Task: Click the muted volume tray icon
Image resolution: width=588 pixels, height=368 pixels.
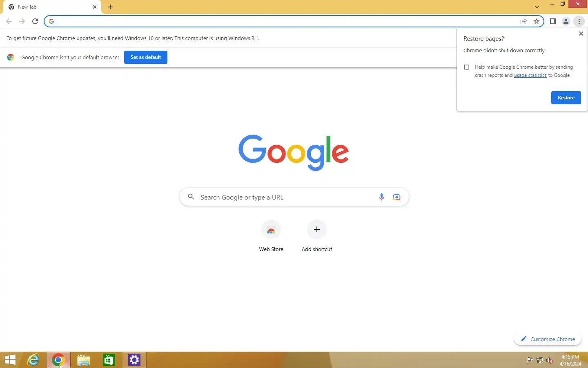Action: pos(550,360)
